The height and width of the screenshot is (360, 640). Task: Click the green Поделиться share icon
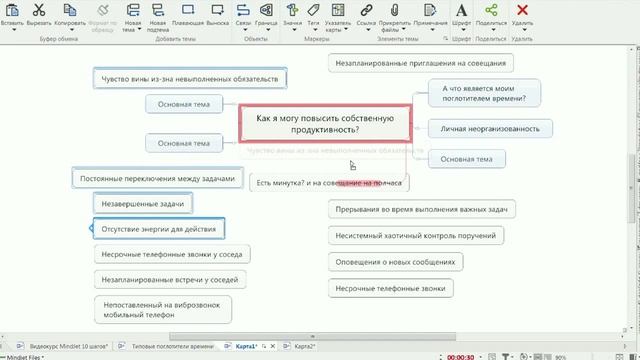pyautogui.click(x=491, y=10)
